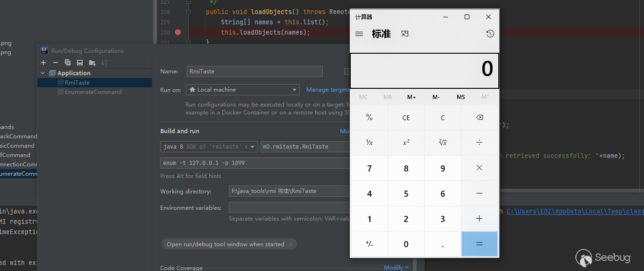Open the 'Run on' Local machine dropdown
The width and height of the screenshot is (644, 271).
coord(242,90)
